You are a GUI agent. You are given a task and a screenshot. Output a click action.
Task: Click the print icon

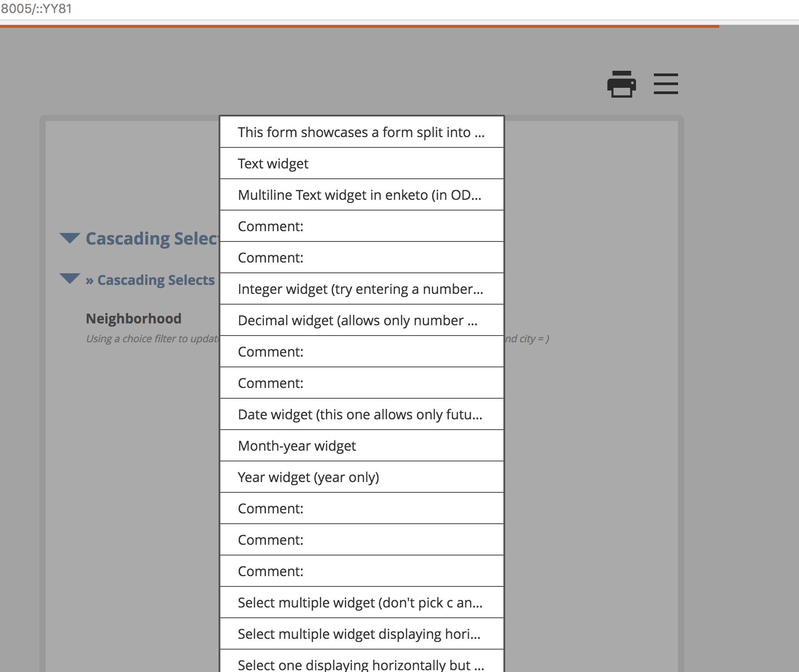click(622, 84)
